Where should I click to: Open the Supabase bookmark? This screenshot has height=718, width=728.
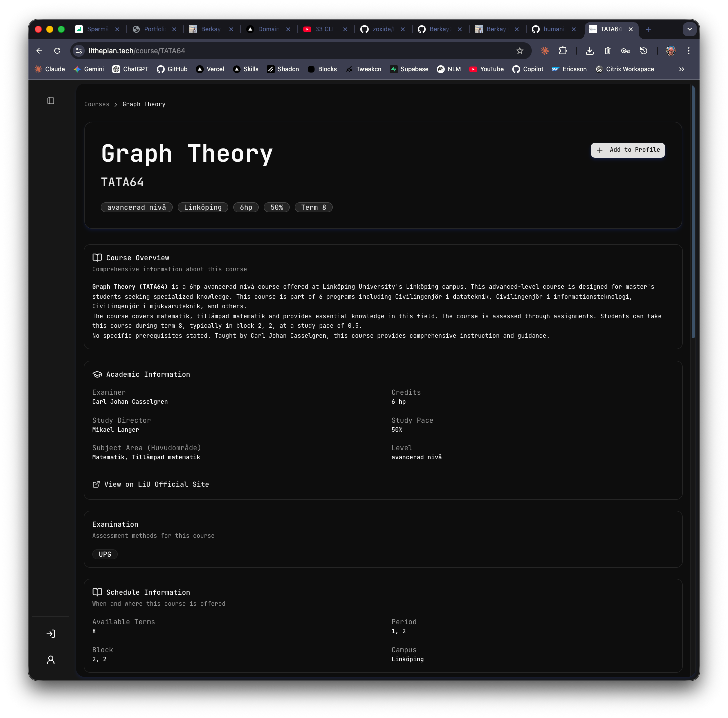[409, 69]
